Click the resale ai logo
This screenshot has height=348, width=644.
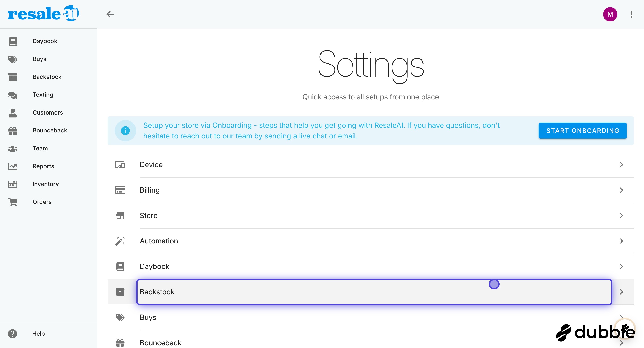point(43,13)
